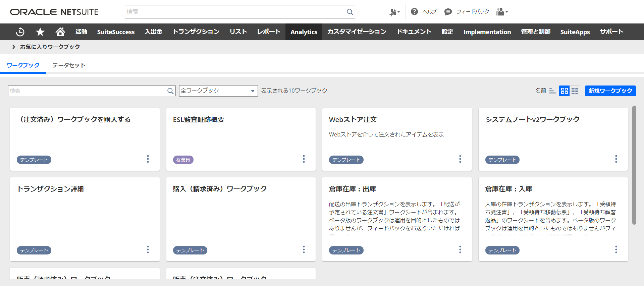Click the global search magnifier icon
Screen dimensions: 644x286
(350, 12)
